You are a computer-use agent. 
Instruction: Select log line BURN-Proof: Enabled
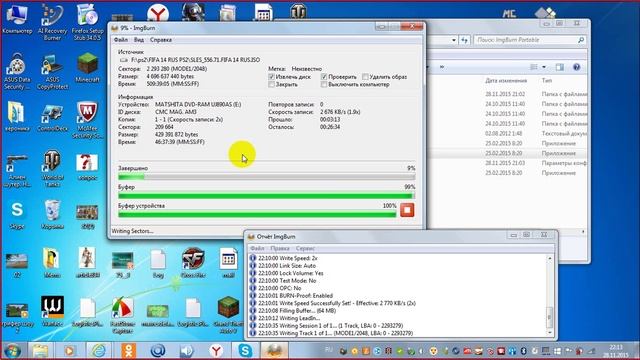tap(295, 296)
